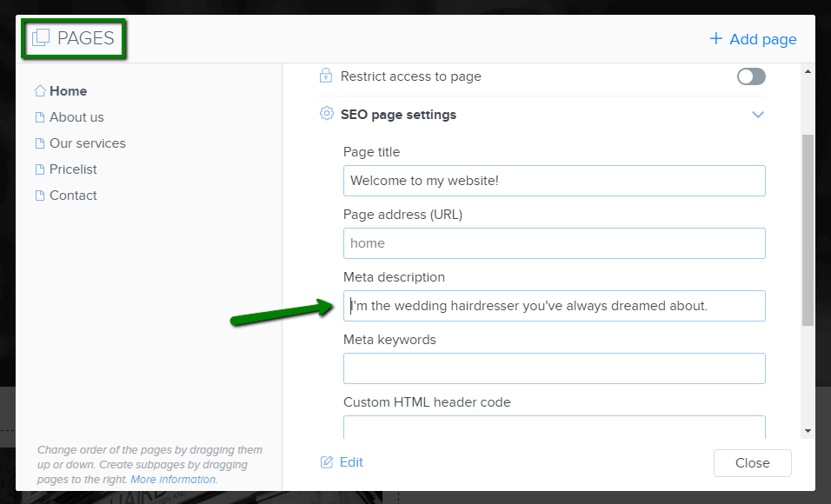Open the Contact page entry
The width and height of the screenshot is (831, 504).
[74, 195]
